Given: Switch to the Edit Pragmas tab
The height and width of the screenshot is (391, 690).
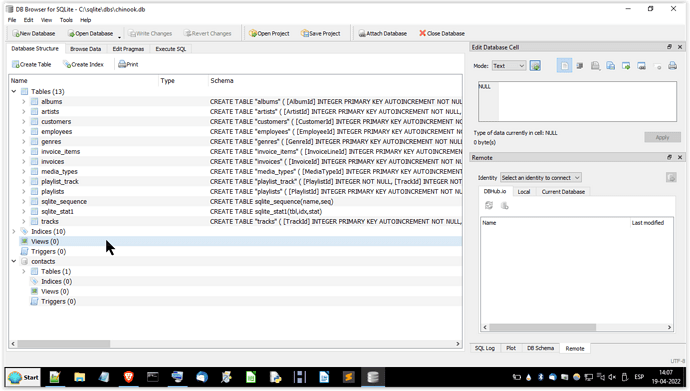Looking at the screenshot, I should [x=128, y=49].
